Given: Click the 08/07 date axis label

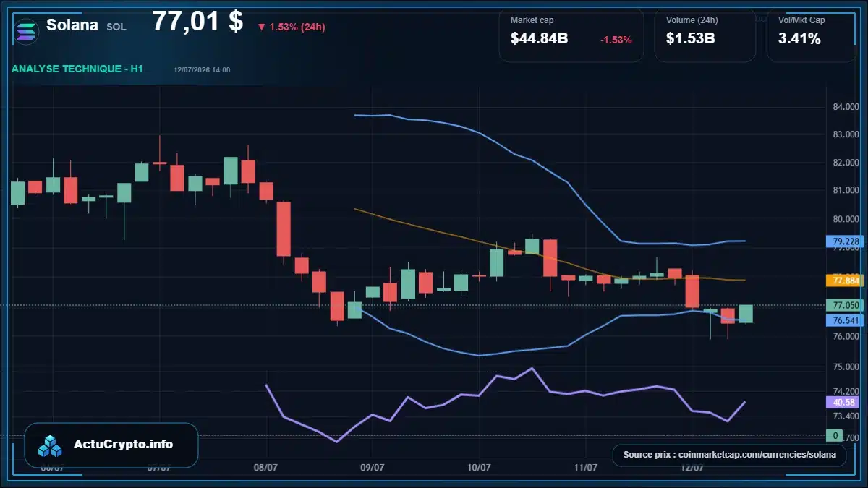Looking at the screenshot, I should 265,468.
